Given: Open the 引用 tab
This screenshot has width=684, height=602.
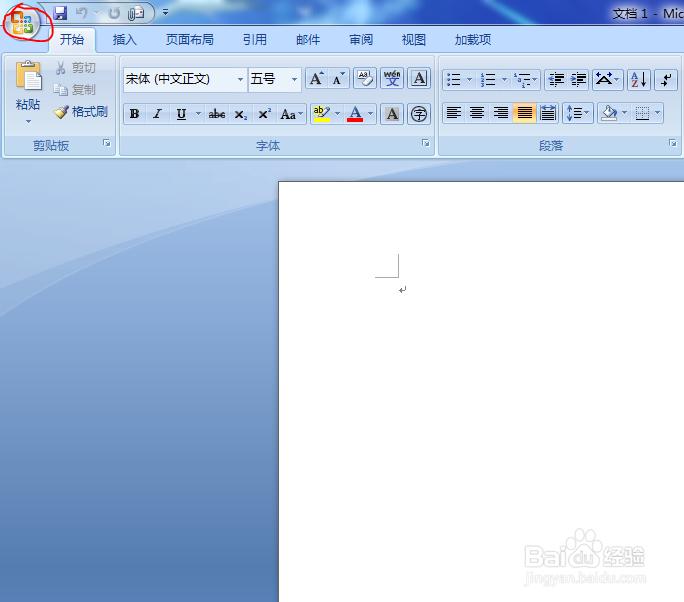Looking at the screenshot, I should click(254, 40).
